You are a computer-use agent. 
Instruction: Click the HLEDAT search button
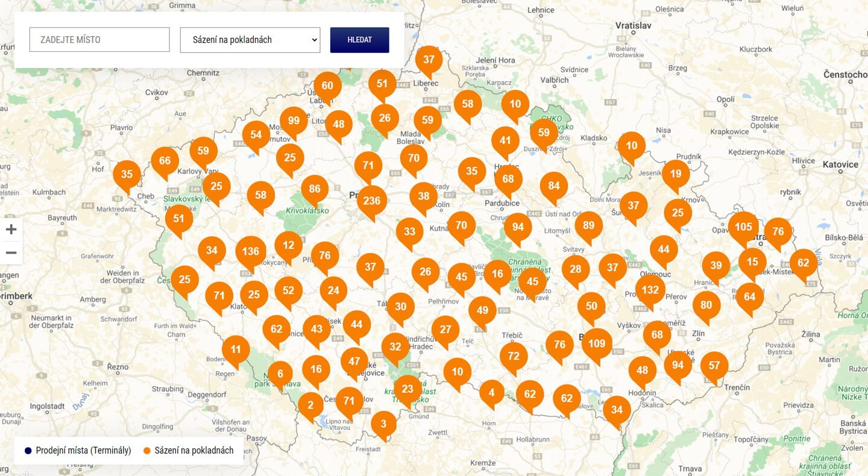click(360, 40)
